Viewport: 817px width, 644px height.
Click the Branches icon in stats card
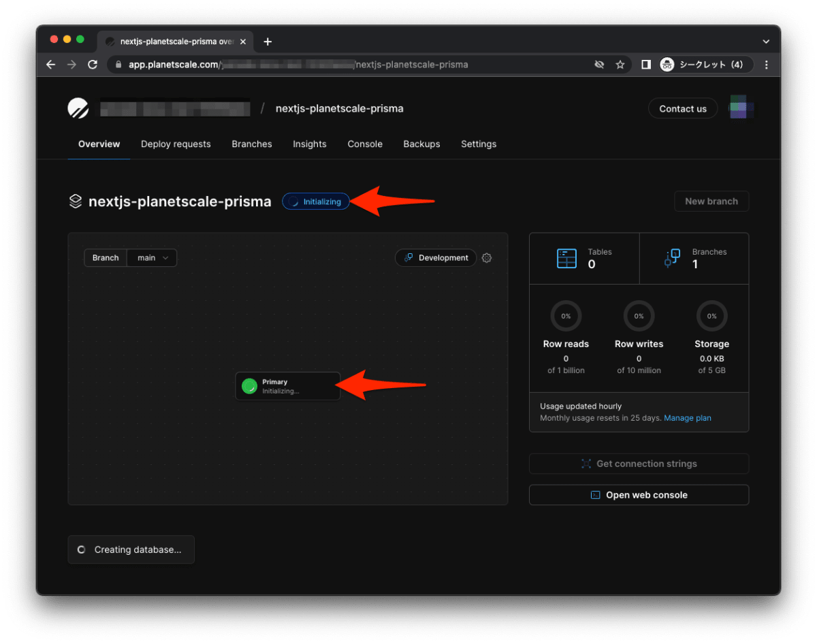pyautogui.click(x=672, y=258)
